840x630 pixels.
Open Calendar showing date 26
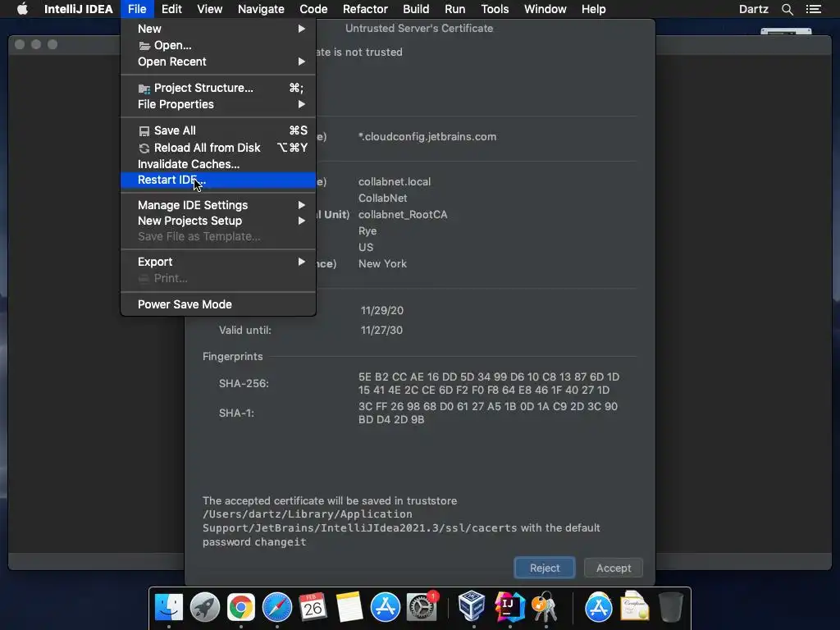313,608
